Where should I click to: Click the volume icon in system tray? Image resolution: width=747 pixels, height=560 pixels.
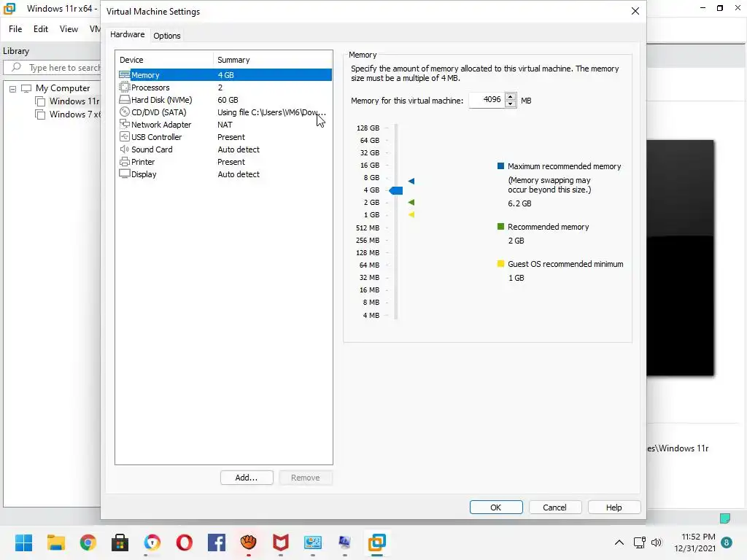click(657, 542)
